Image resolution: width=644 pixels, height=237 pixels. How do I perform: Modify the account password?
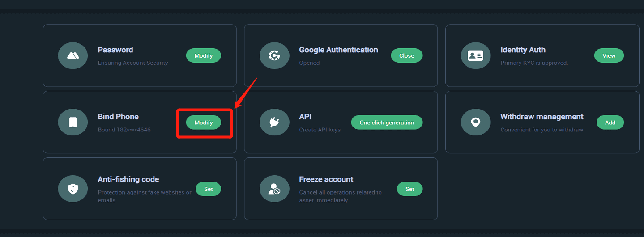[204, 55]
